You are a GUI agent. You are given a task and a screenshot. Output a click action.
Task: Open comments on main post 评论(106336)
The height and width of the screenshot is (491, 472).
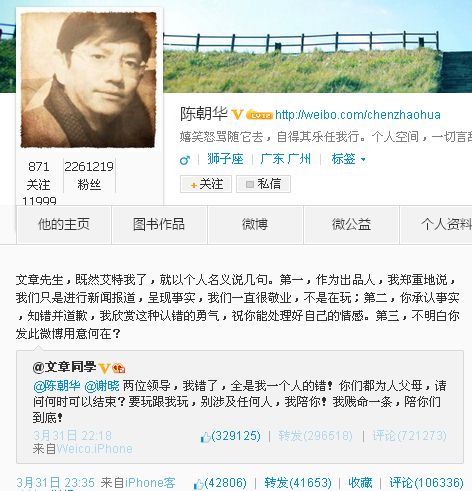(426, 483)
